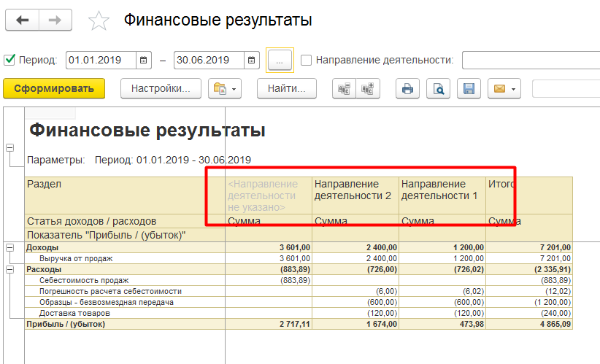This screenshot has width=600, height=364.
Task: Select profit value 1 674,00
Action: 355,324
